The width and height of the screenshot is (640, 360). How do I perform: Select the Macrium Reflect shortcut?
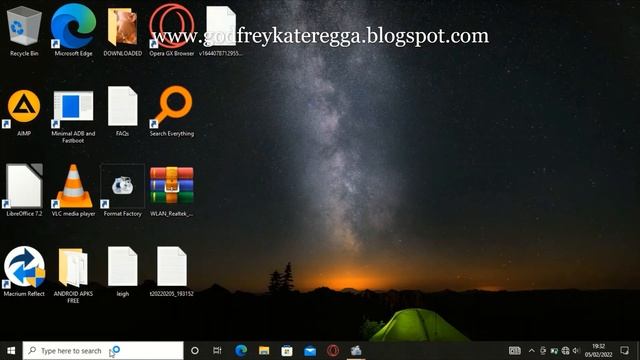tap(24, 271)
